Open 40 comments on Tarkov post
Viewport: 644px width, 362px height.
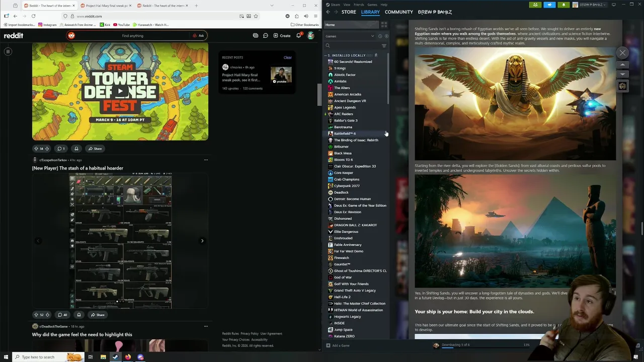tap(62, 315)
